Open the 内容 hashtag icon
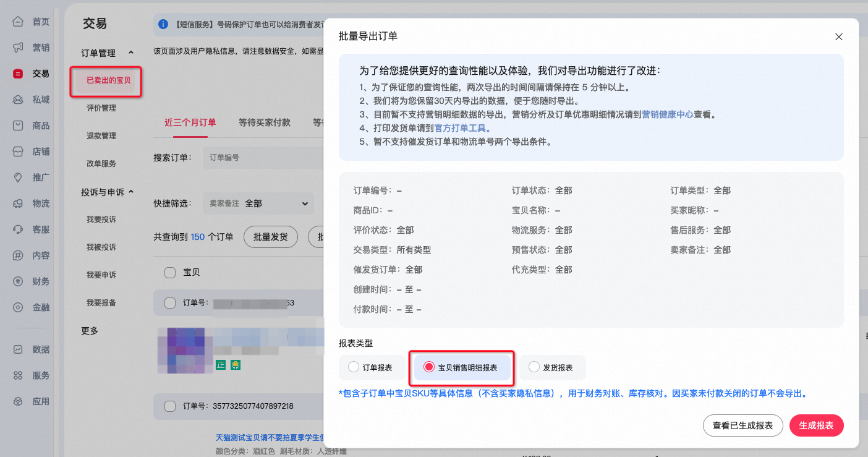The height and width of the screenshot is (457, 868). point(19,255)
